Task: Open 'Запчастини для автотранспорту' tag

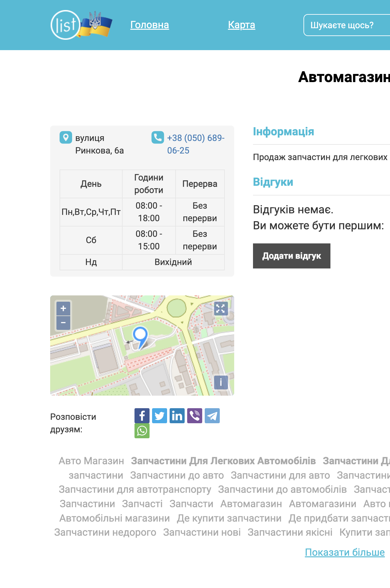Action: coord(135,489)
